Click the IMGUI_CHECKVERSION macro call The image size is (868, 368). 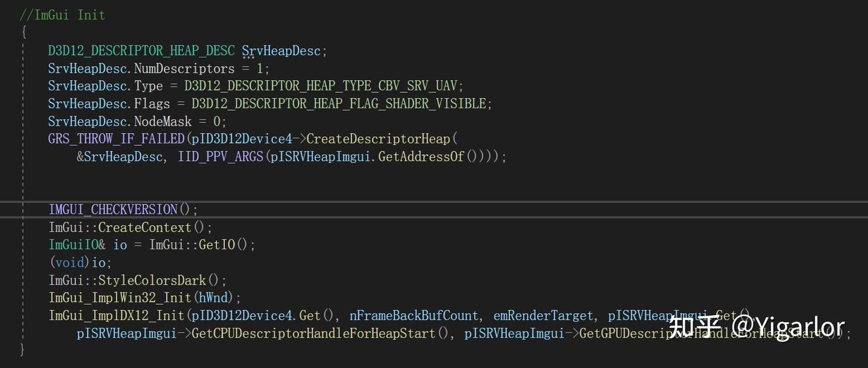(113, 210)
